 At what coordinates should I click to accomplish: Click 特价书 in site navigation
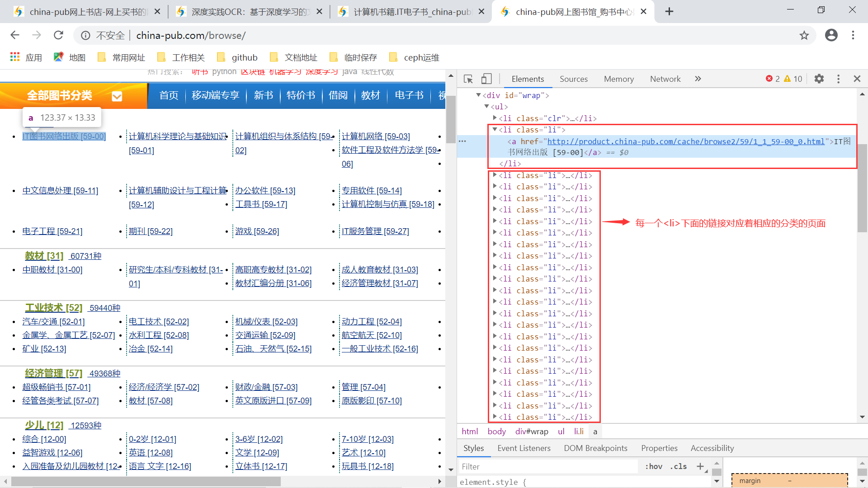pos(301,95)
